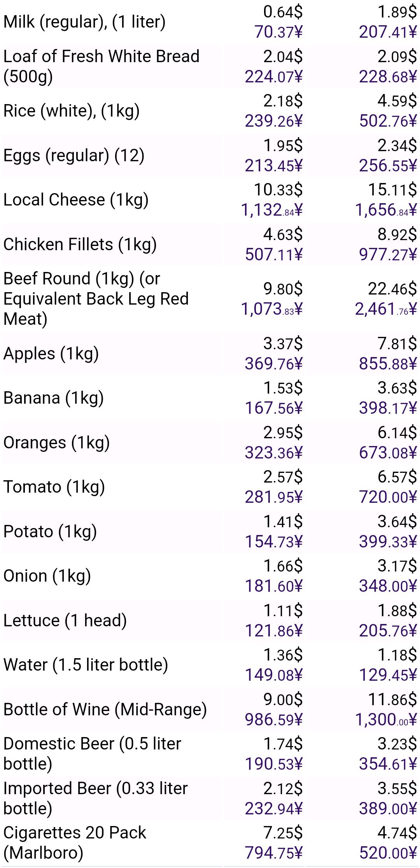Click the Local Cheese (1kg) label
This screenshot has height=868, width=420.
tap(76, 200)
